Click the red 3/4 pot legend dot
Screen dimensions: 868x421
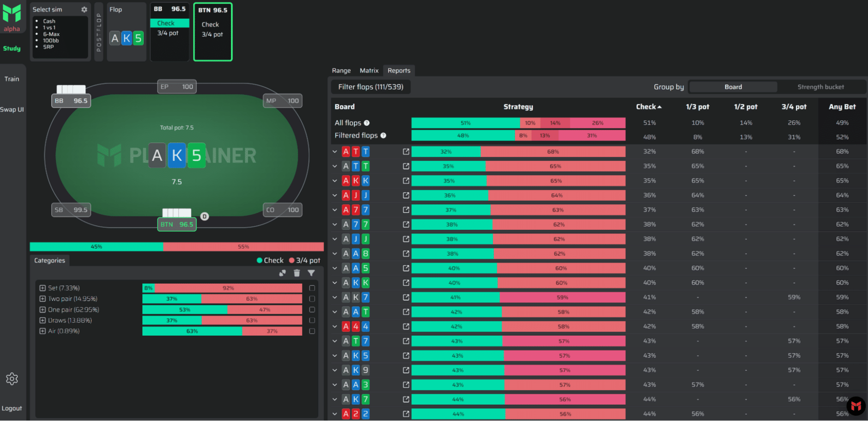pos(292,261)
